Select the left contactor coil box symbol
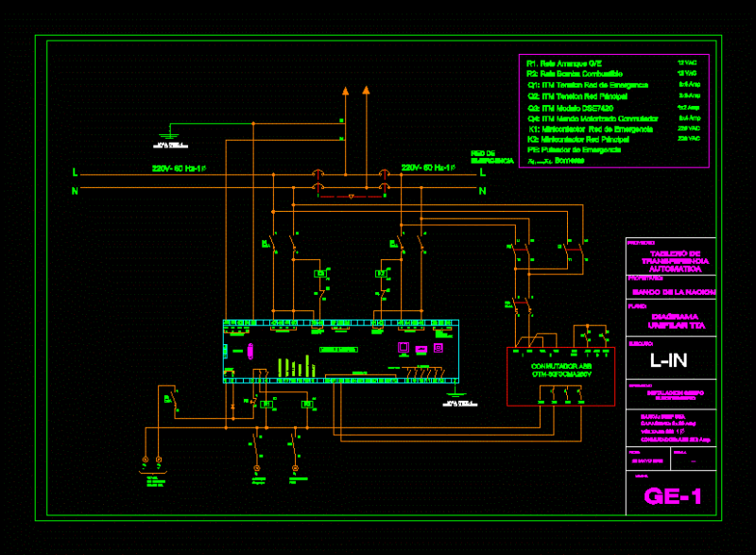The height and width of the screenshot is (555, 756). [x=319, y=274]
